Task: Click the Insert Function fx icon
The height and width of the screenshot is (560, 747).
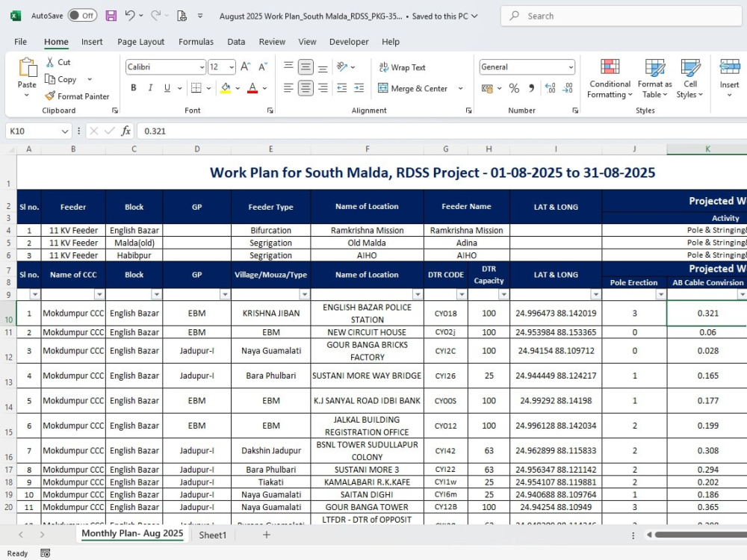Action: [125, 131]
